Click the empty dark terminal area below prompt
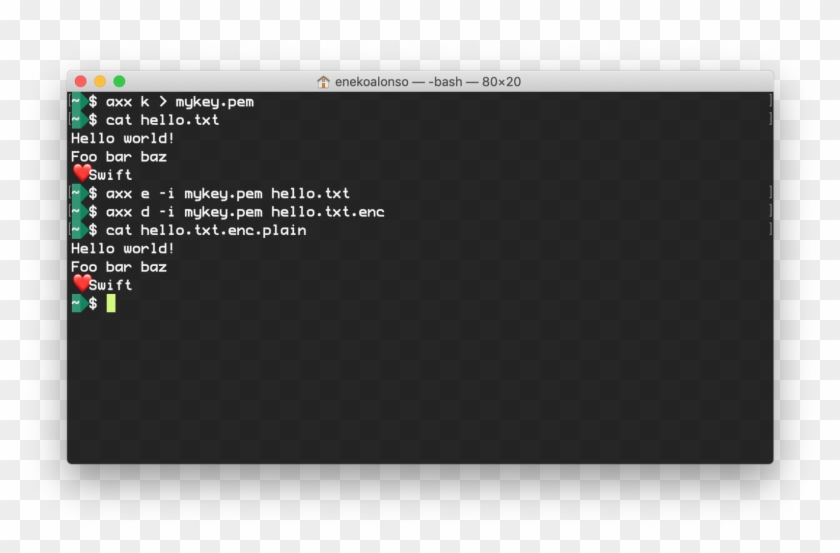The height and width of the screenshot is (553, 840). 420,388
